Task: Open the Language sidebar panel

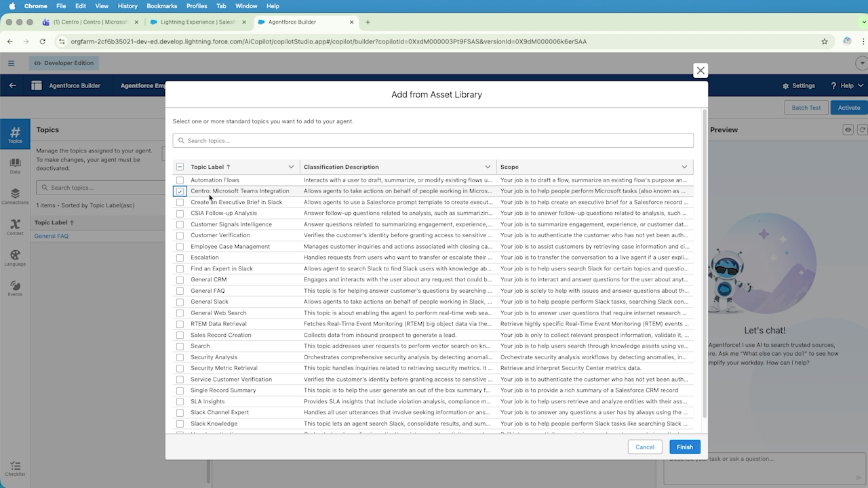Action: pos(15,258)
